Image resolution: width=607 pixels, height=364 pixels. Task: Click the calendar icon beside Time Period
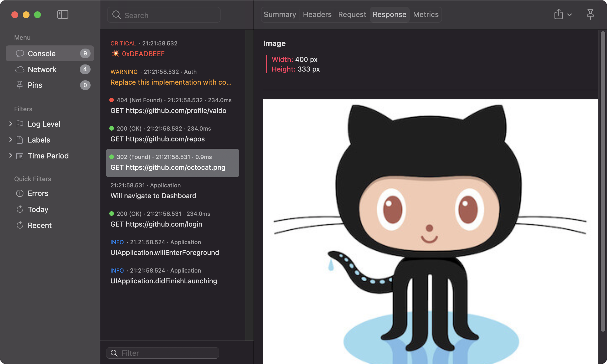20,156
